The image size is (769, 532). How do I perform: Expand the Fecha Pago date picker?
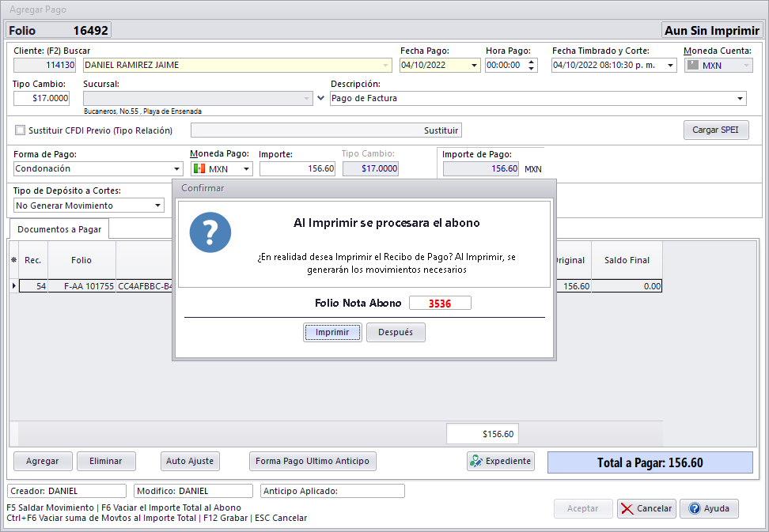473,66
